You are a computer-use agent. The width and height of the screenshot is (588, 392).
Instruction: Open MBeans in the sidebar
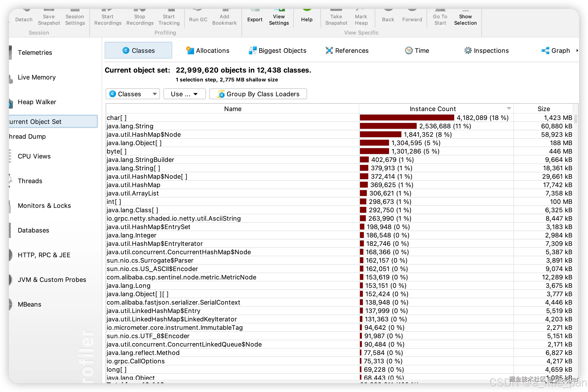30,305
